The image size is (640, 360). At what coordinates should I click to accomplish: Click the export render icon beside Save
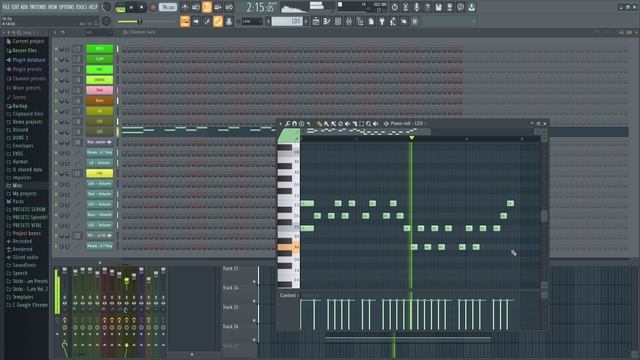pos(449,7)
